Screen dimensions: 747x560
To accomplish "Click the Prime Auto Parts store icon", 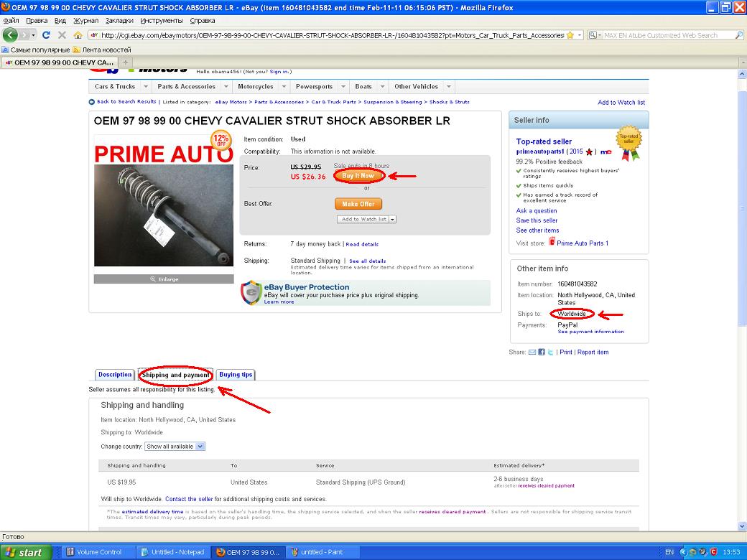I will (552, 242).
